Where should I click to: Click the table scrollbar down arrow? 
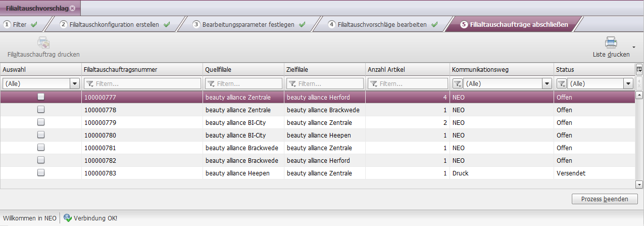639,185
